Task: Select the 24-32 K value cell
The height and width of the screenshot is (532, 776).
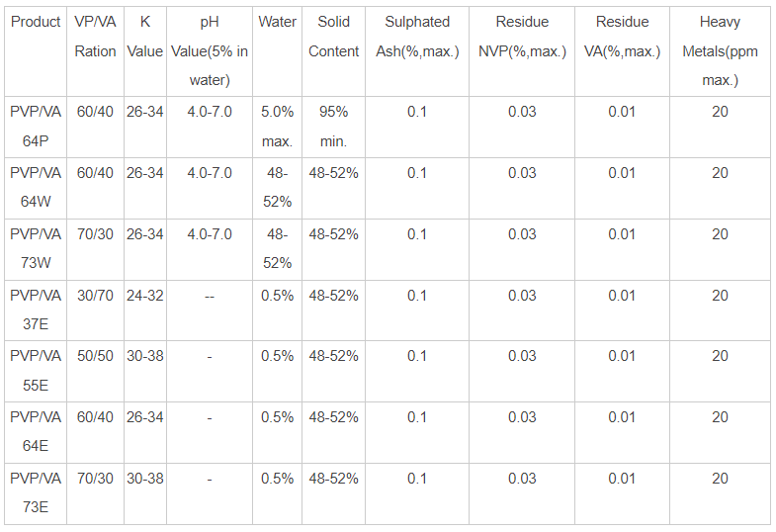Action: pos(145,296)
